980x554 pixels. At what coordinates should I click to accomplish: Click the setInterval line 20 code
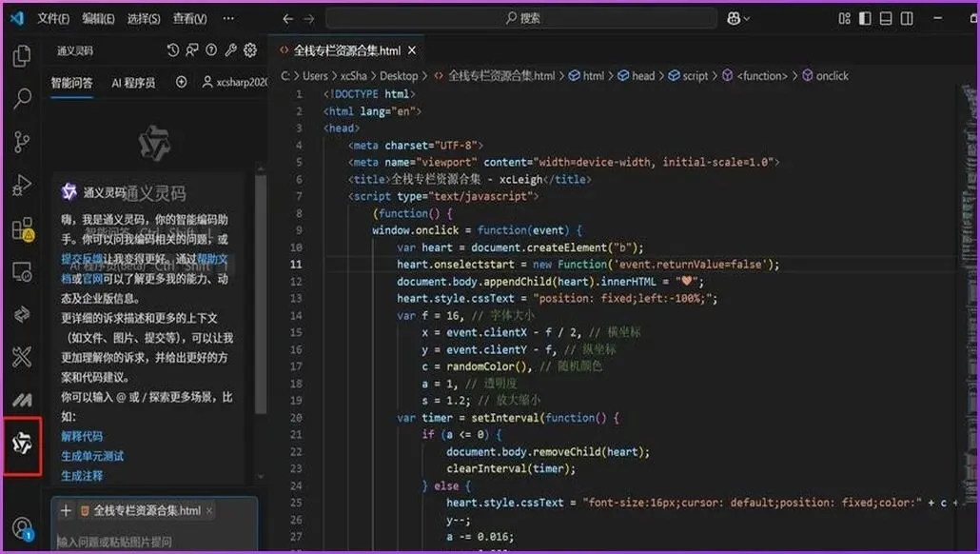(x=507, y=418)
